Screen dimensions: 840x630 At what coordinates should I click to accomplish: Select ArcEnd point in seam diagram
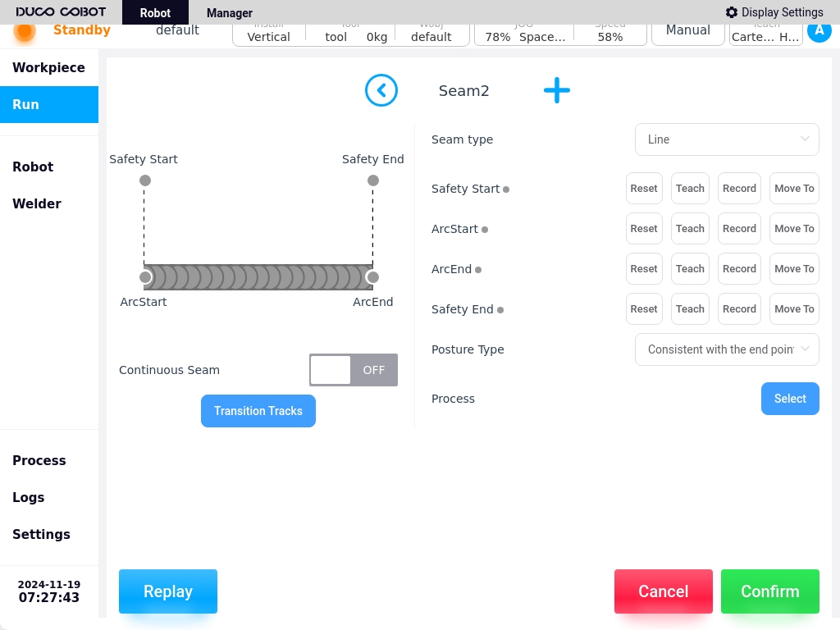[372, 277]
